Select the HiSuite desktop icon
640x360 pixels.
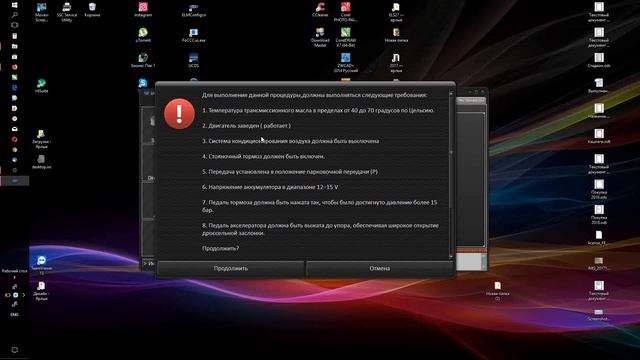point(41,86)
